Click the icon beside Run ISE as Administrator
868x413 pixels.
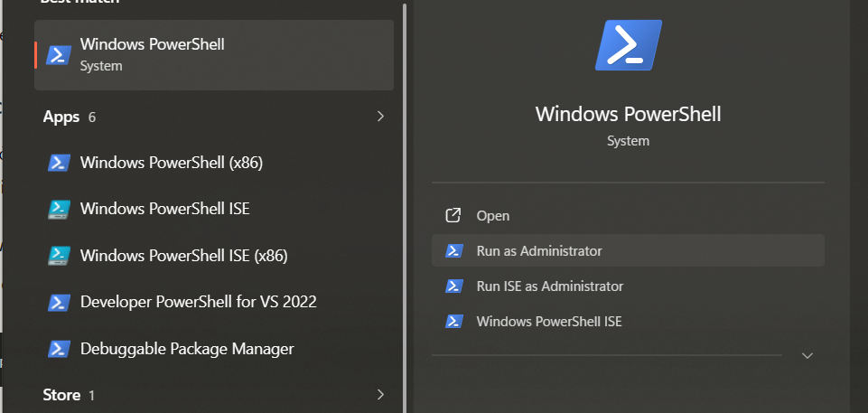tap(454, 286)
